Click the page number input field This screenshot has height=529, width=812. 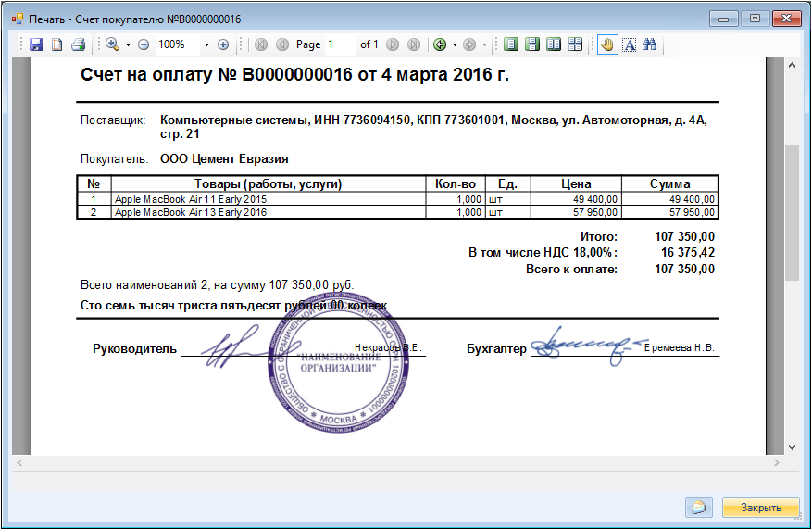point(340,44)
